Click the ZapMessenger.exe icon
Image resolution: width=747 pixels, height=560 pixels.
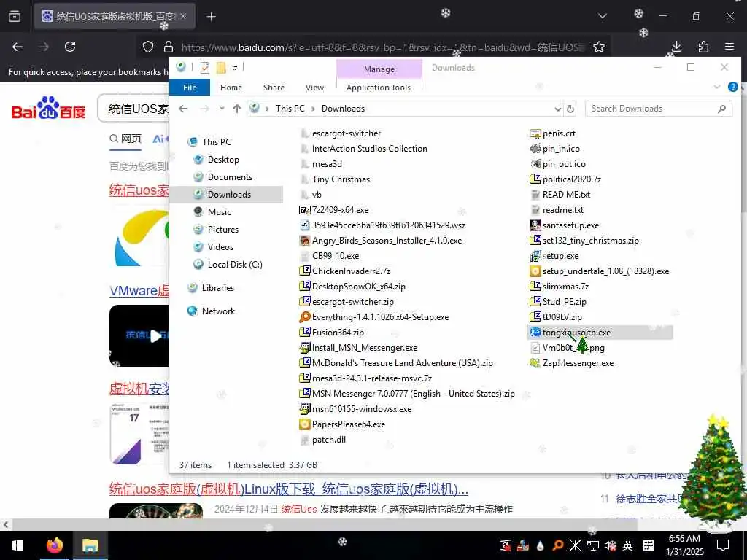pos(535,363)
